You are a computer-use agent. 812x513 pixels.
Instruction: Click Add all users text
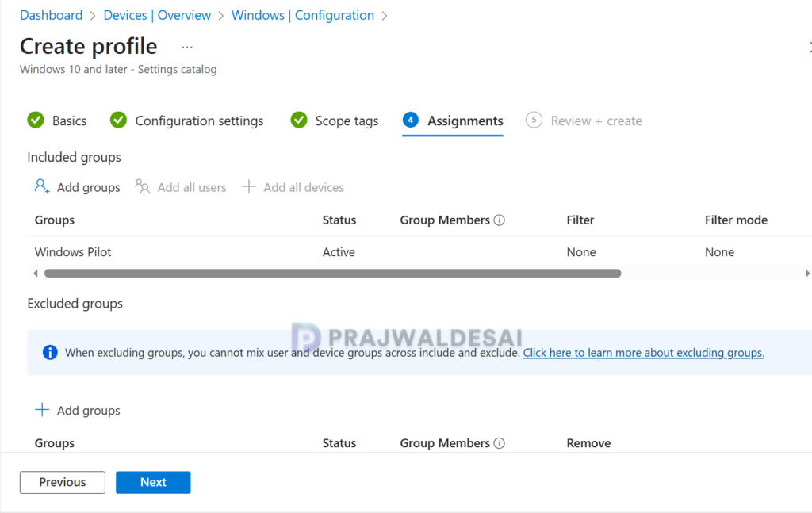(x=192, y=187)
